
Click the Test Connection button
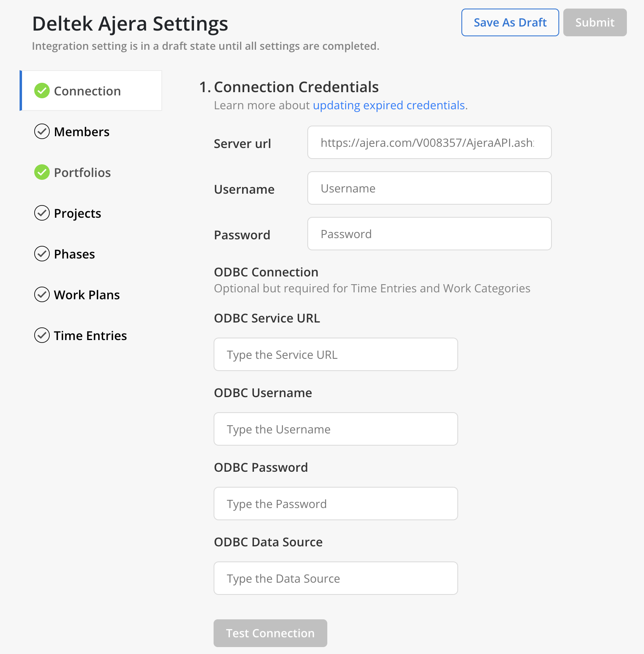(x=270, y=633)
